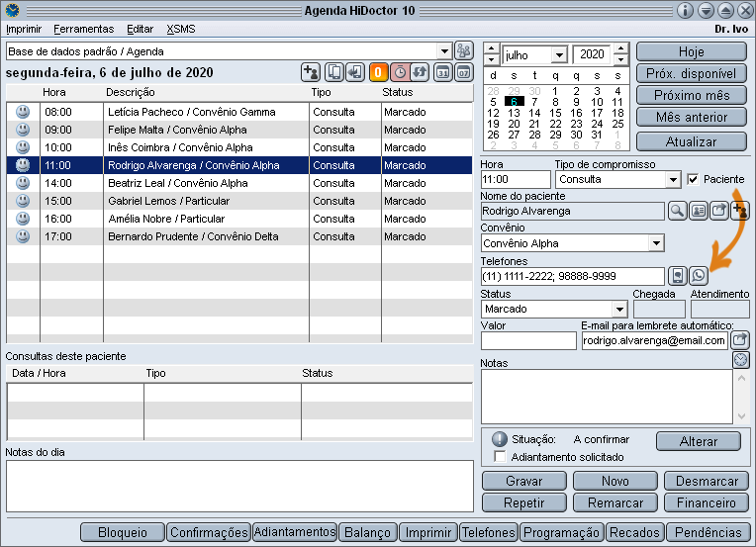Screen dimensions: 756x547
Task: Open the monthly view calendar icon labeled 31
Action: pyautogui.click(x=442, y=73)
